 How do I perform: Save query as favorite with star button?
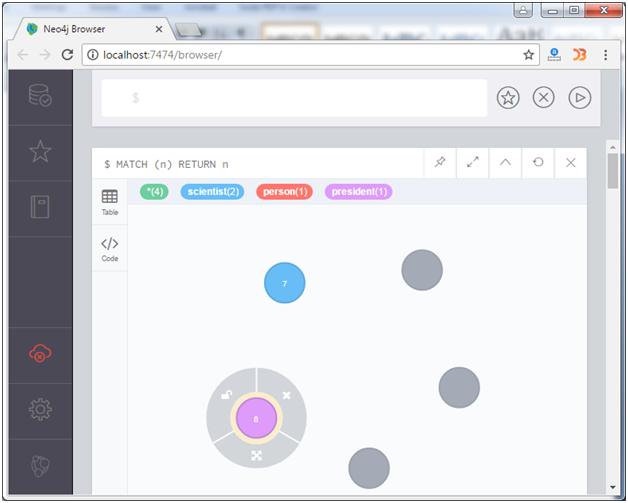pos(508,98)
